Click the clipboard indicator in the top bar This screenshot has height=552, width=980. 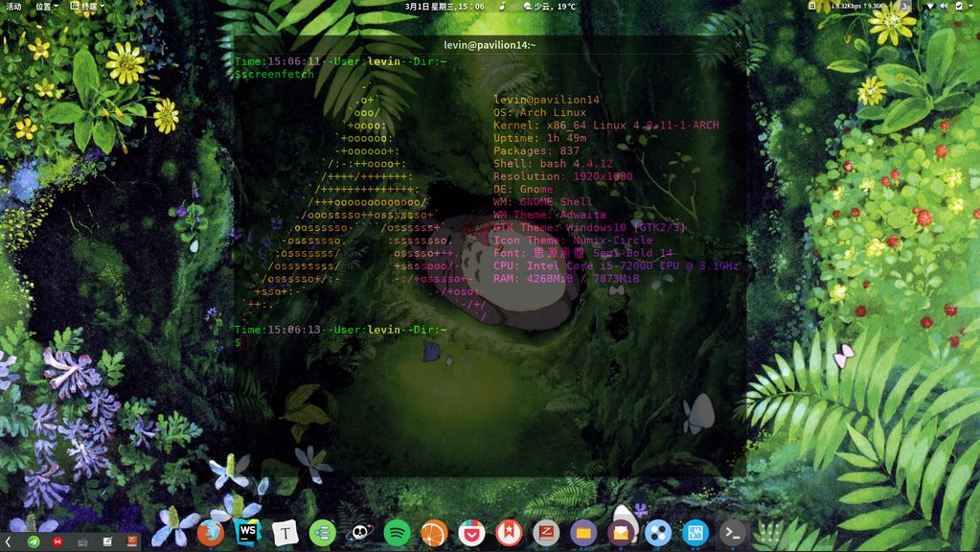point(811,6)
